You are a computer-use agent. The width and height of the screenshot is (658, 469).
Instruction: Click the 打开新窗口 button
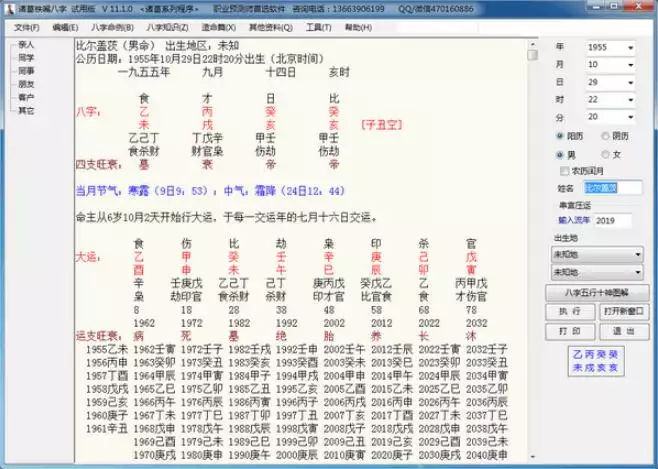(x=624, y=311)
